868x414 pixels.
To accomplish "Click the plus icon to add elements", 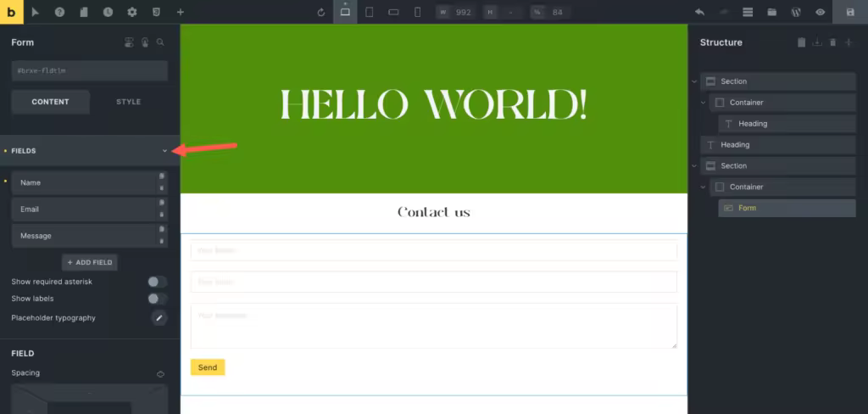I will click(x=181, y=12).
